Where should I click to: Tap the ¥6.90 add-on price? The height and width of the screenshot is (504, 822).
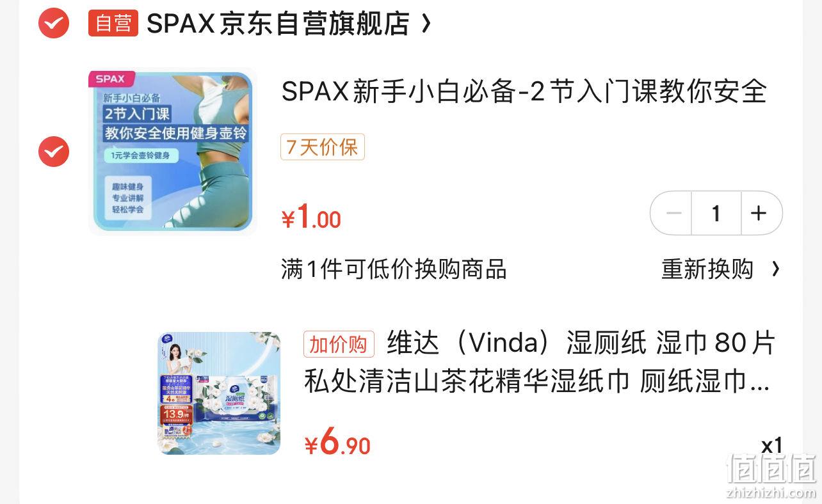point(337,443)
